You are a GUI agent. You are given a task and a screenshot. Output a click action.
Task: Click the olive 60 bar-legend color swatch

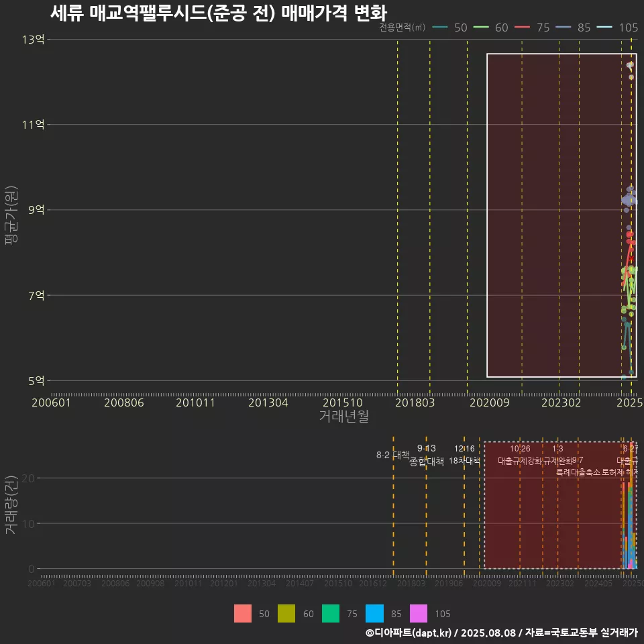[286, 614]
